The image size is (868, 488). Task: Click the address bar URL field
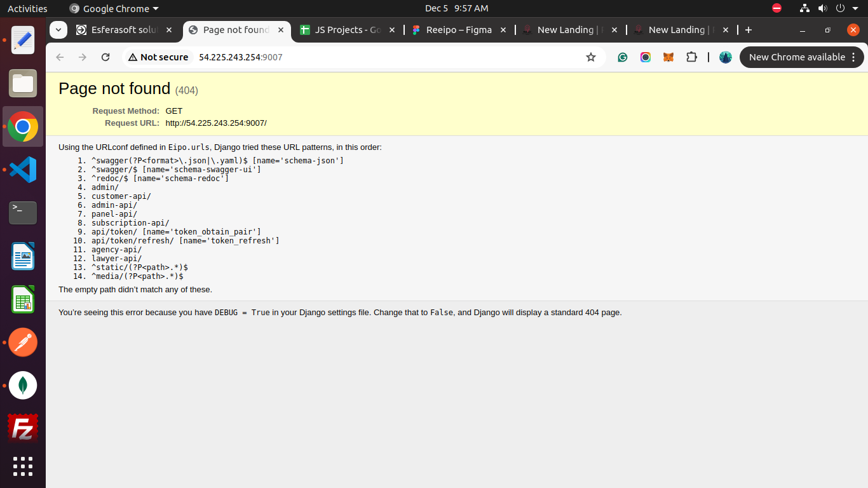pyautogui.click(x=381, y=57)
